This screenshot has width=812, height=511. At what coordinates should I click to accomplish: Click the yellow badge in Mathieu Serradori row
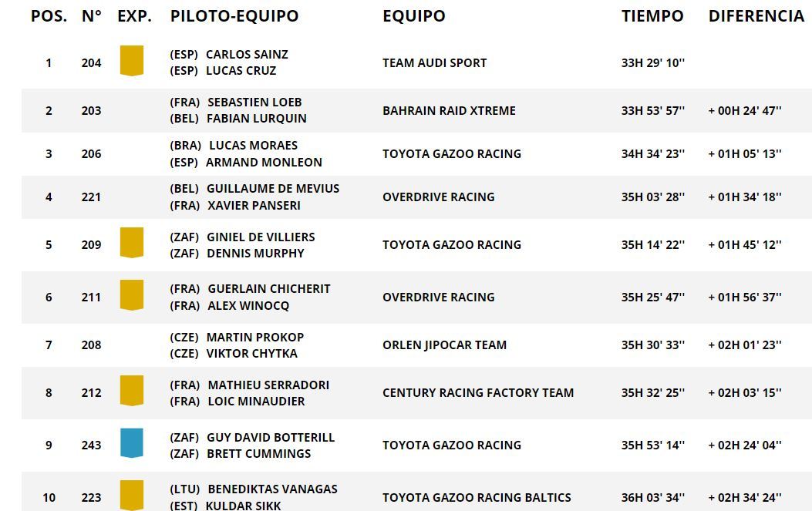point(132,391)
